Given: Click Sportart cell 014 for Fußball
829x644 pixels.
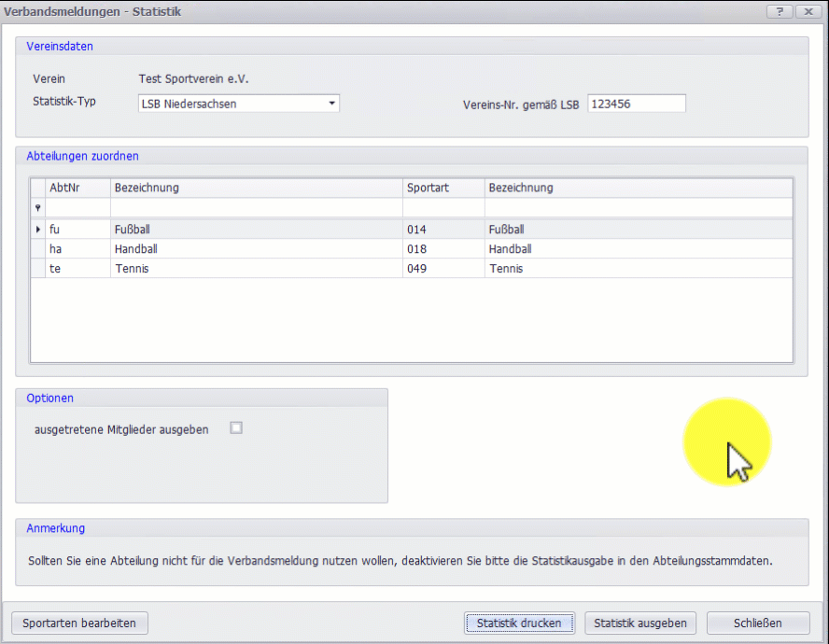Looking at the screenshot, I should 443,229.
